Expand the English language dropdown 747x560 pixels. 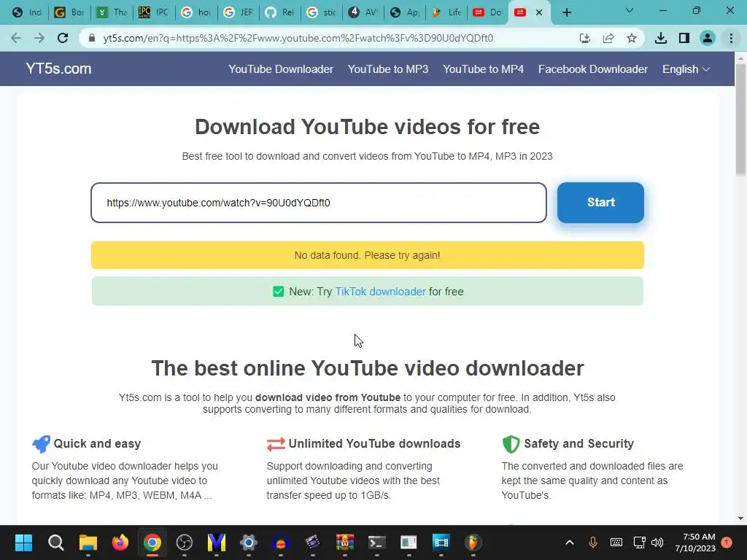pyautogui.click(x=686, y=69)
